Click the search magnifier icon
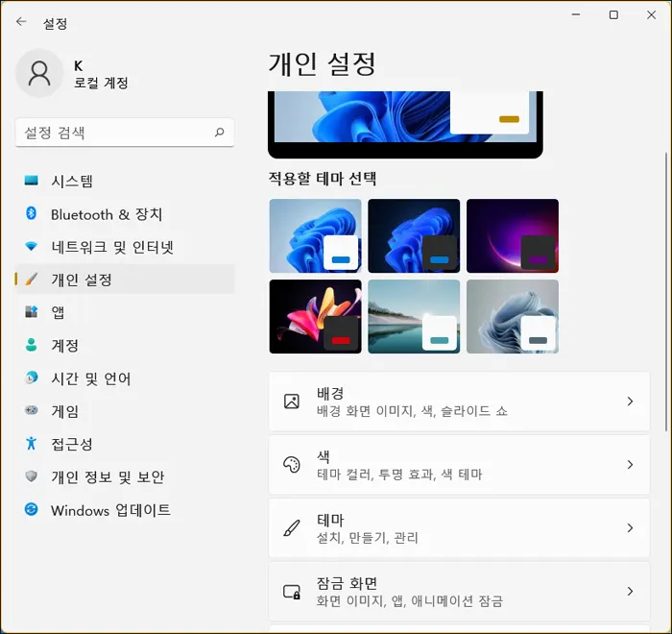 coord(220,133)
